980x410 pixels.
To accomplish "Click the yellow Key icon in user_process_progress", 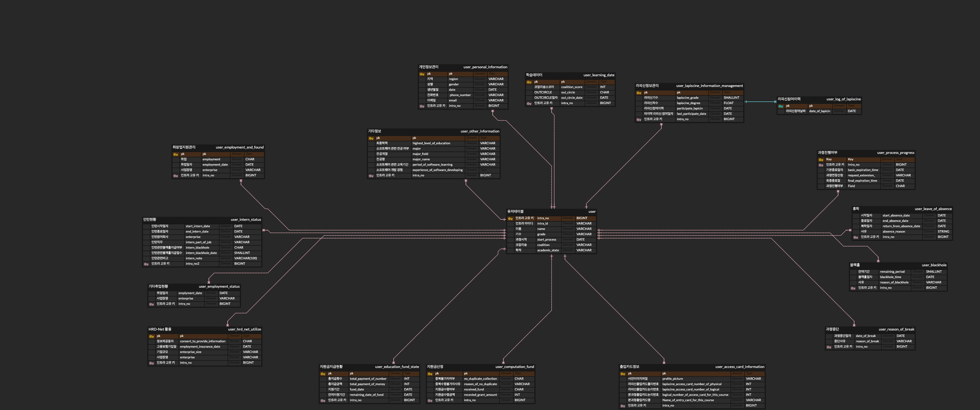I will (x=821, y=159).
